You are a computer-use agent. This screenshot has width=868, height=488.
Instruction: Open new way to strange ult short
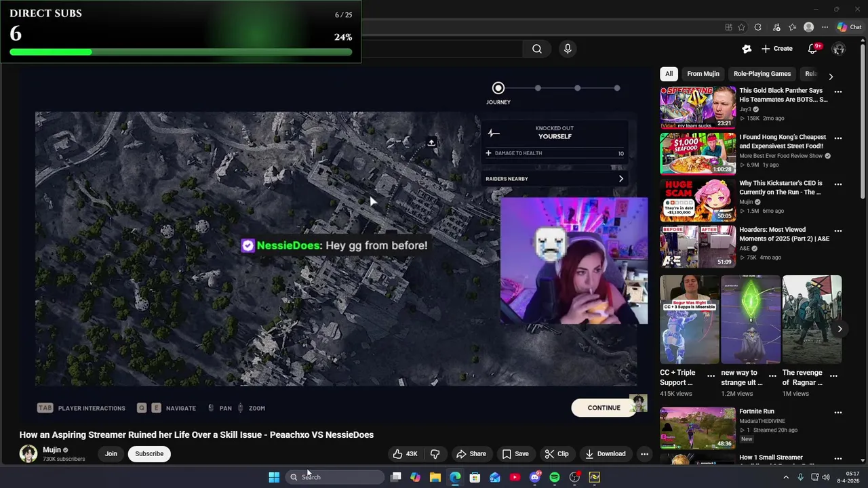(x=751, y=319)
